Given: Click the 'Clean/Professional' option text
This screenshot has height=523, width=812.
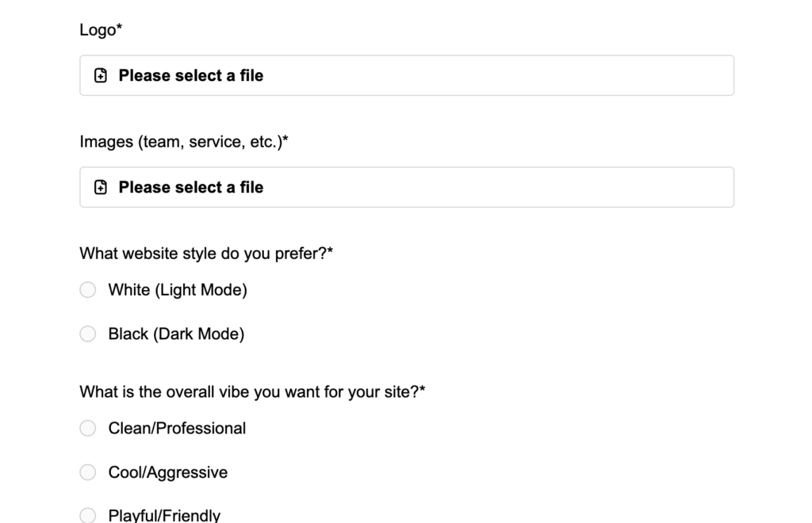Looking at the screenshot, I should point(177,429).
